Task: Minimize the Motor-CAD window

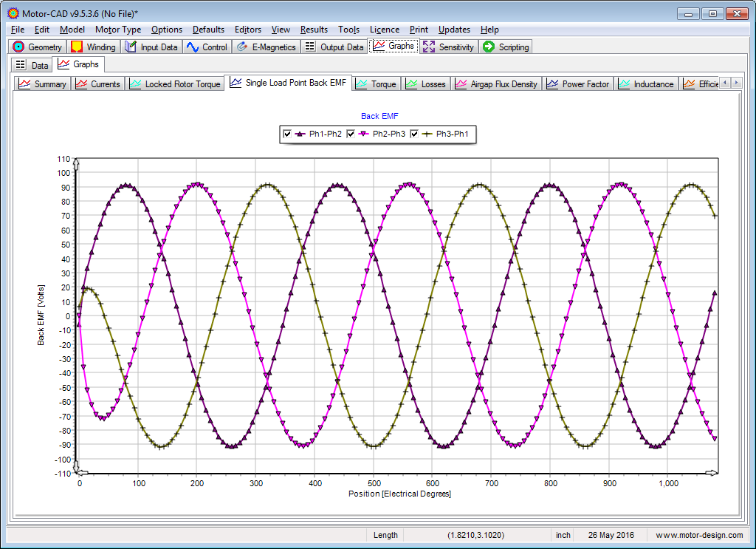Action: click(688, 13)
